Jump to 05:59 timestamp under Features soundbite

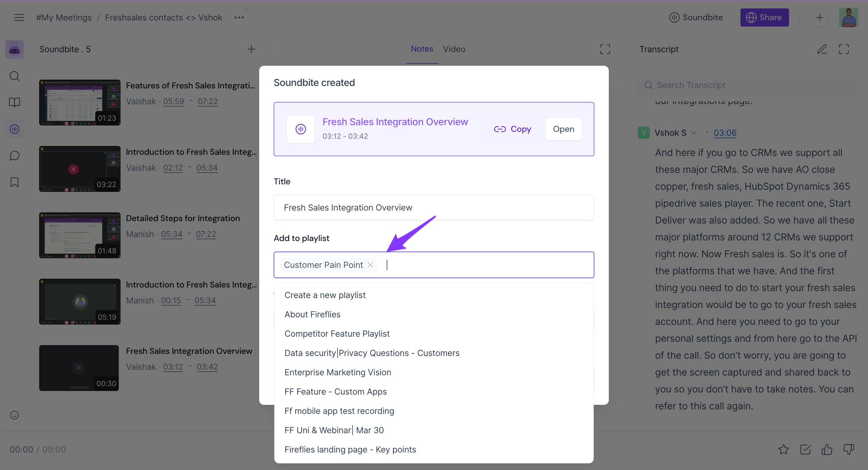click(x=174, y=101)
